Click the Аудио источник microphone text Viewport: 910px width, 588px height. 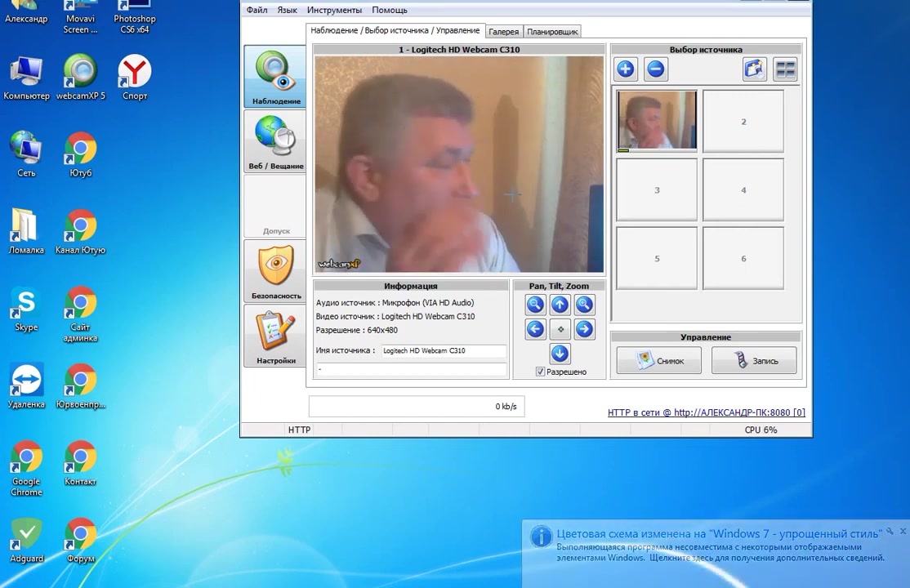(x=395, y=303)
